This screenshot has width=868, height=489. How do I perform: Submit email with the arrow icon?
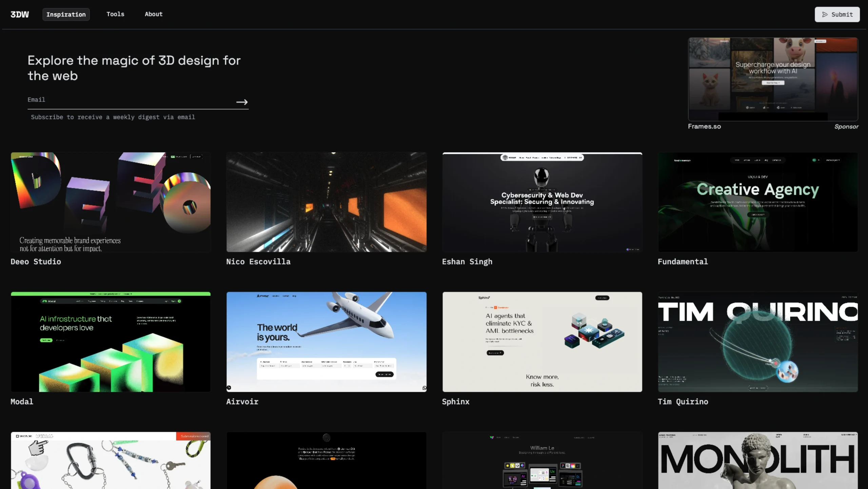pos(242,102)
